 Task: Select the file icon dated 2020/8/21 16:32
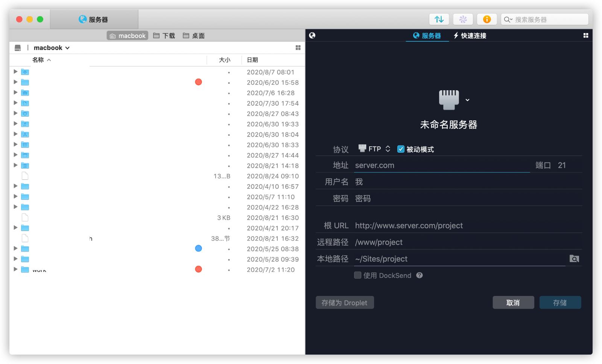click(25, 238)
